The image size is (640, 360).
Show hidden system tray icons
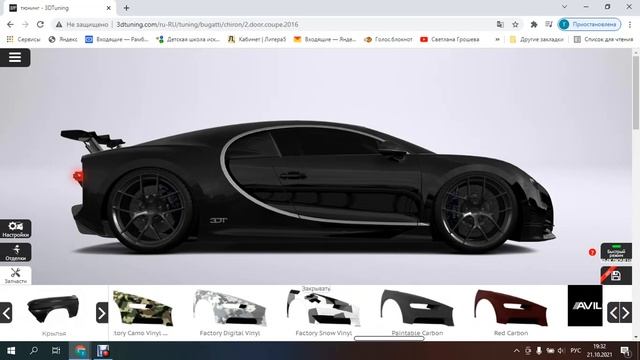point(516,351)
